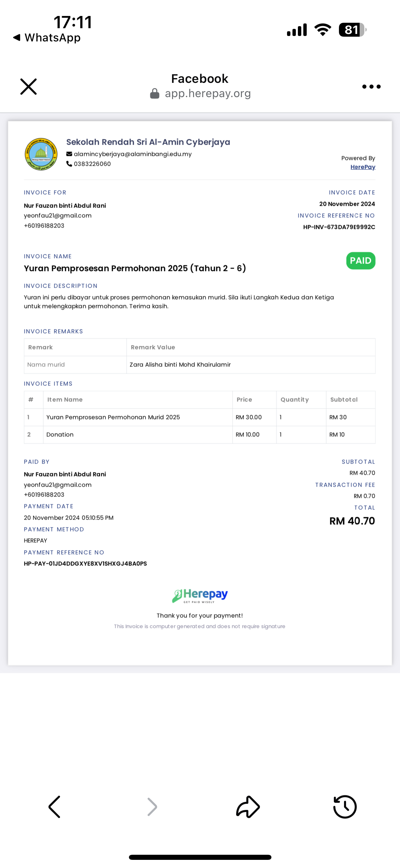Tap the forward chevron navigation arrow

(x=152, y=807)
